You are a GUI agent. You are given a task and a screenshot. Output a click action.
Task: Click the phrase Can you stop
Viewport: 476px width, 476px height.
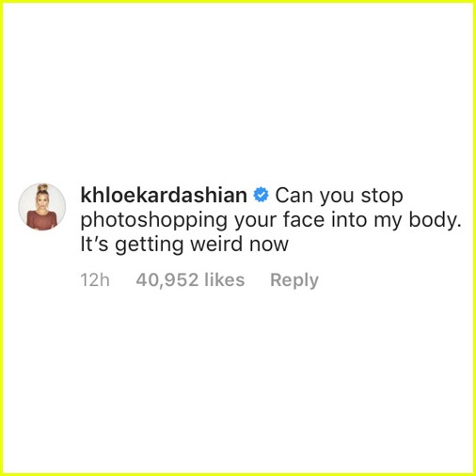(x=339, y=196)
